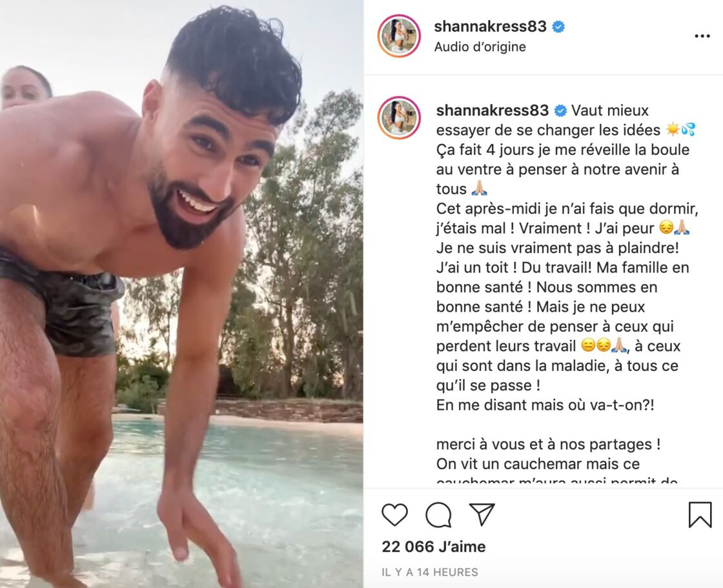
Task: View who liked via 22 066 J'aime
Action: pos(433,547)
